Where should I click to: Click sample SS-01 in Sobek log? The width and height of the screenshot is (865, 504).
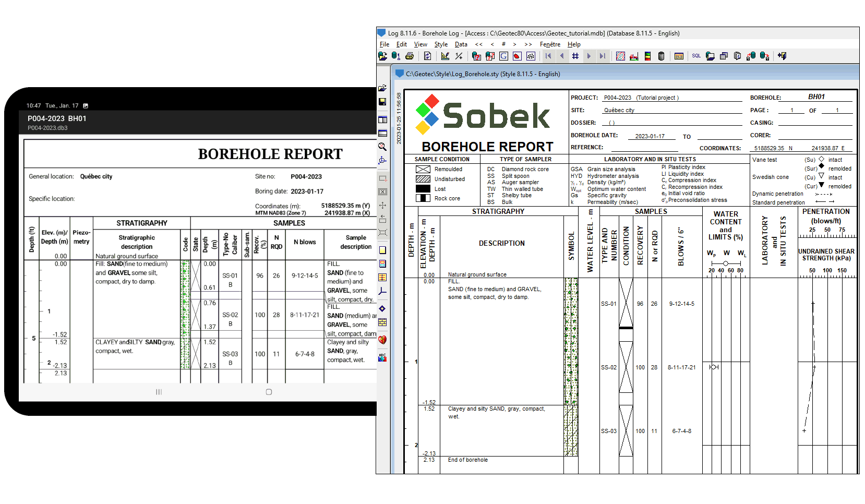[609, 304]
